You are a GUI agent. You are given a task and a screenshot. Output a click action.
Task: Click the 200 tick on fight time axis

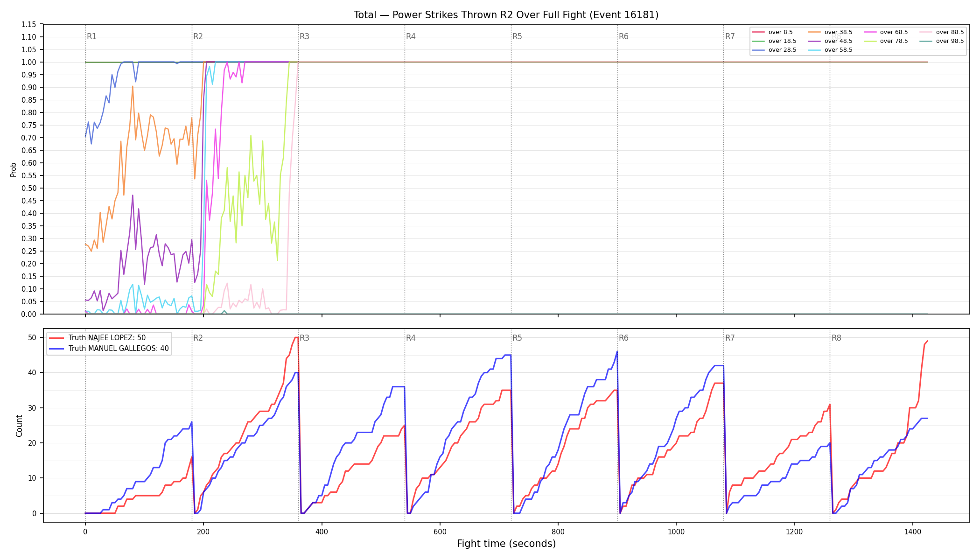coord(203,532)
